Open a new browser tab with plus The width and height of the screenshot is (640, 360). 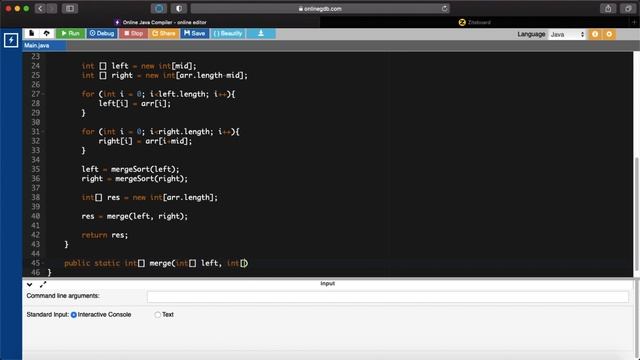pos(634,22)
